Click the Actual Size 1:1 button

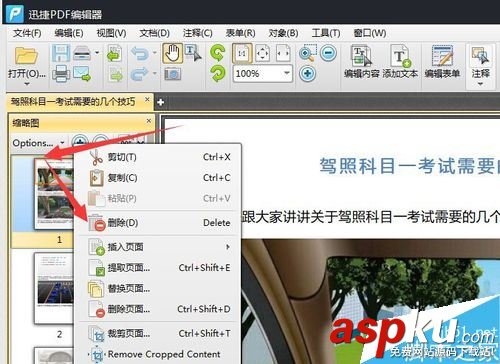(242, 53)
